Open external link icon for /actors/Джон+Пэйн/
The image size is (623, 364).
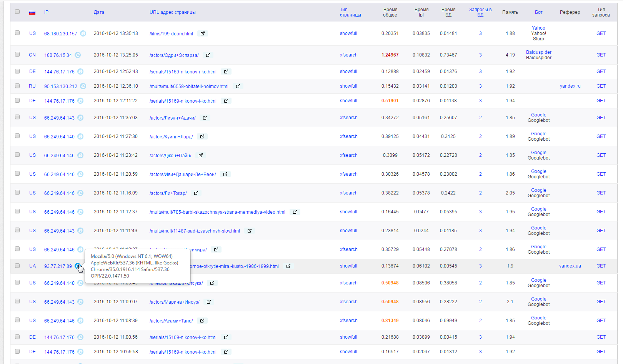point(201,155)
